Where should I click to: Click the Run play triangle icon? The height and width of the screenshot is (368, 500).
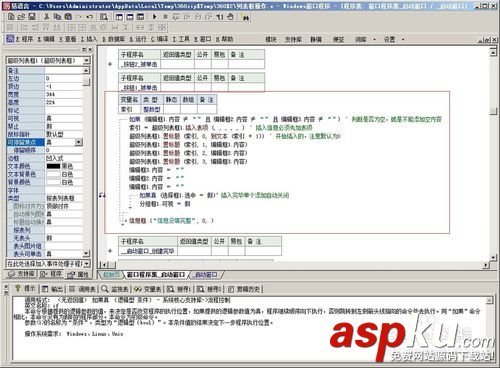[154, 16]
